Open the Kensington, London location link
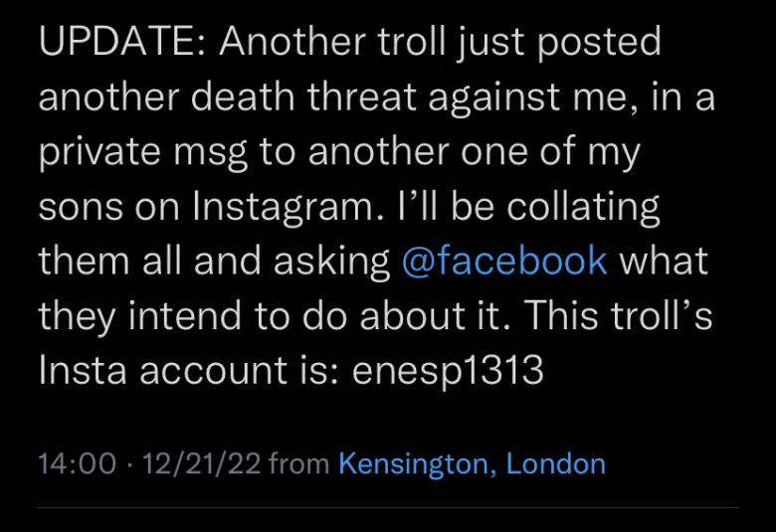Viewport: 776px width, 532px height. pyautogui.click(x=473, y=464)
